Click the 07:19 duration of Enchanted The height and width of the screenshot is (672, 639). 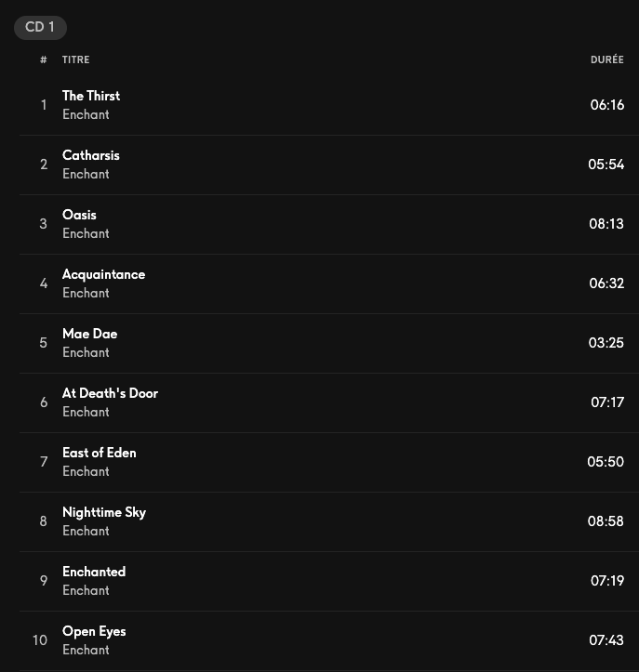pos(606,581)
